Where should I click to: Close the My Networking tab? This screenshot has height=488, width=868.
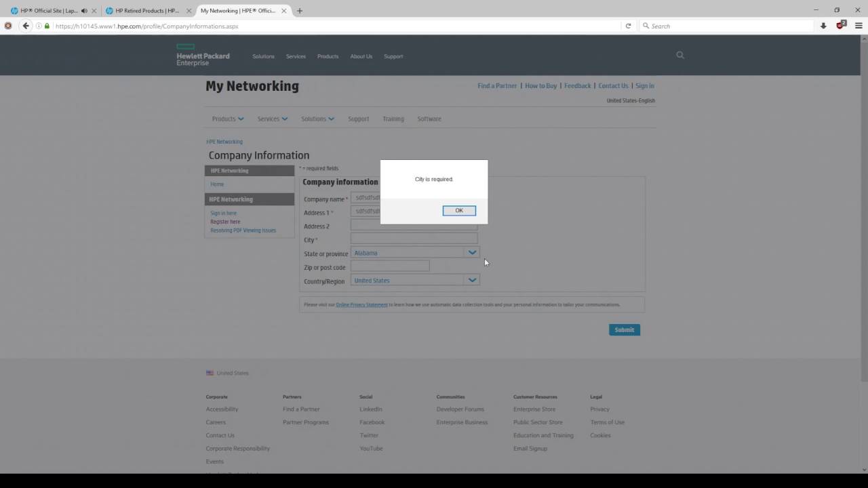point(284,11)
